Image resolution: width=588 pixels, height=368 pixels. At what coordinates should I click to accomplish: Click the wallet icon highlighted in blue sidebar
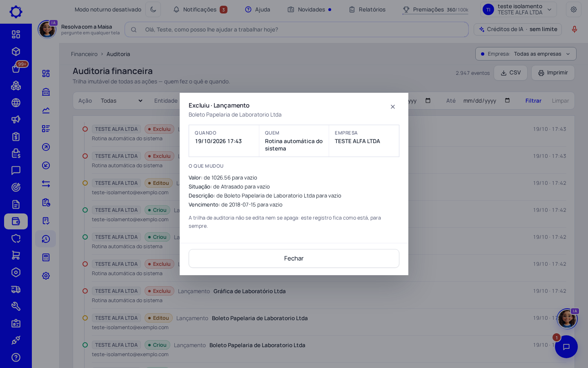16,221
